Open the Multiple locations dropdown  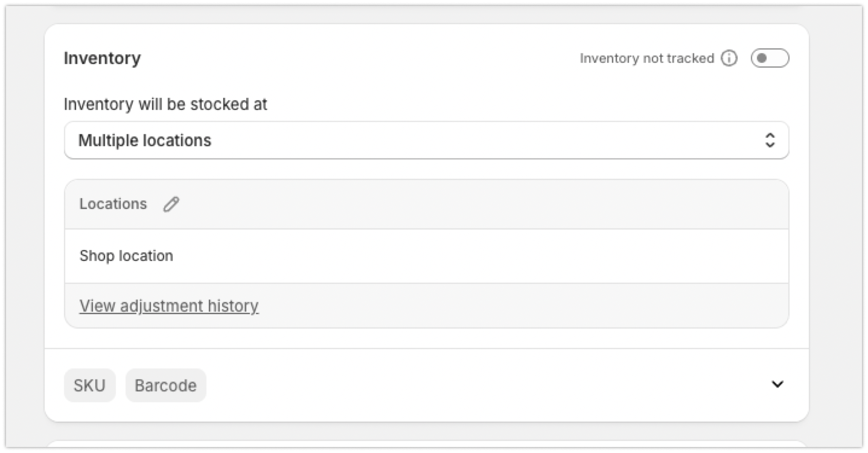coord(426,141)
